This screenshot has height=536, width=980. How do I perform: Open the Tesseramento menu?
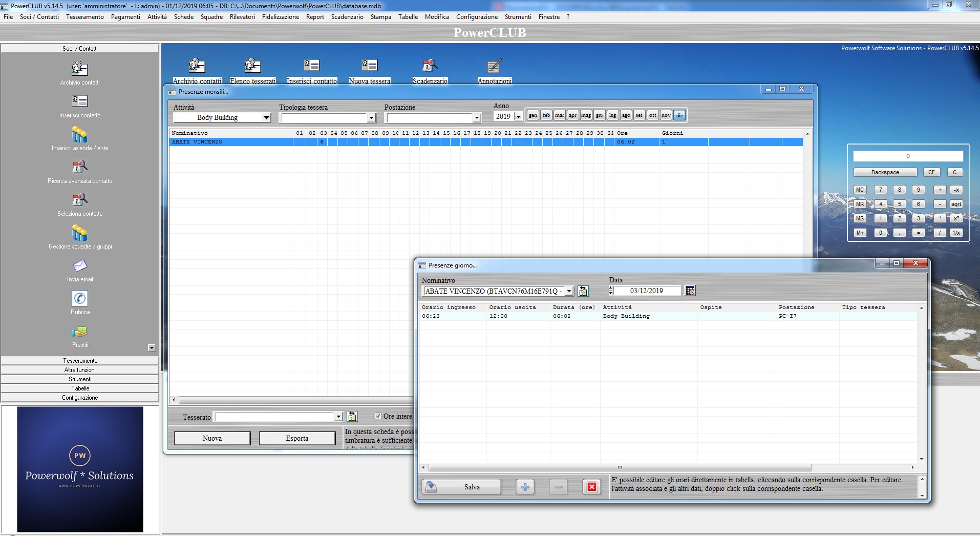pyautogui.click(x=85, y=17)
